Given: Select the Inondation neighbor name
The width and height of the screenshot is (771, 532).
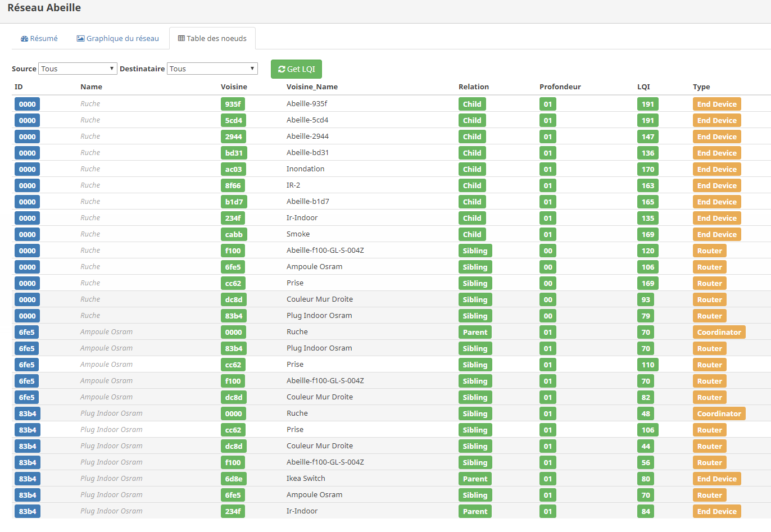Looking at the screenshot, I should click(x=305, y=169).
